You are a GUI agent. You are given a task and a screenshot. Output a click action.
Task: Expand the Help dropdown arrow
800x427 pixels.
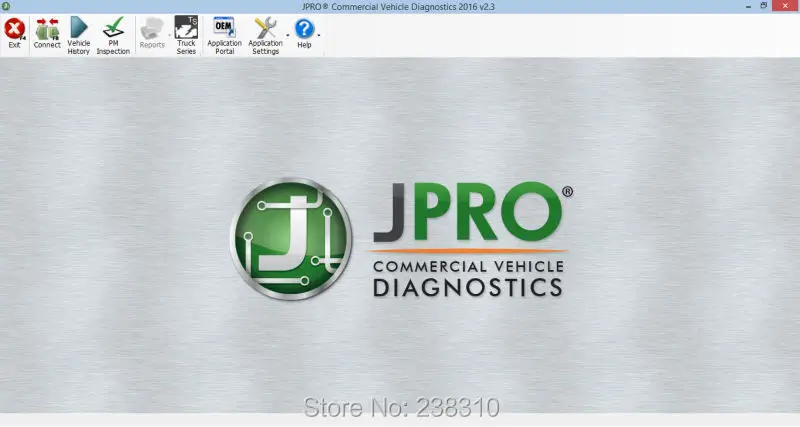pyautogui.click(x=319, y=35)
